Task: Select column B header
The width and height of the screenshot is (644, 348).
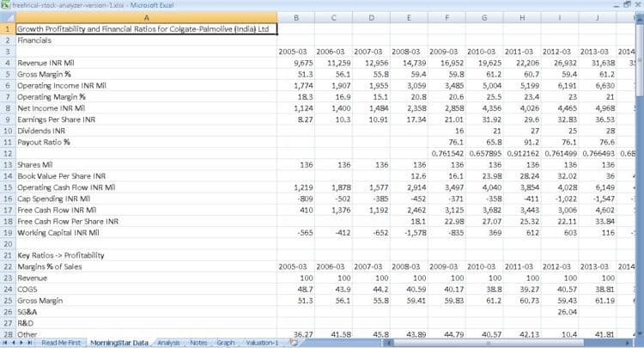Action: click(x=296, y=18)
